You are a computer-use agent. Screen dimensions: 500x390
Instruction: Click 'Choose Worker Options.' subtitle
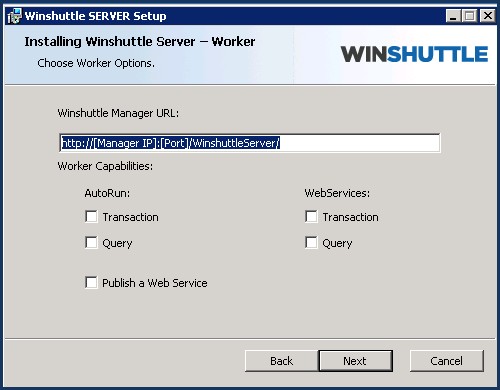pyautogui.click(x=96, y=63)
